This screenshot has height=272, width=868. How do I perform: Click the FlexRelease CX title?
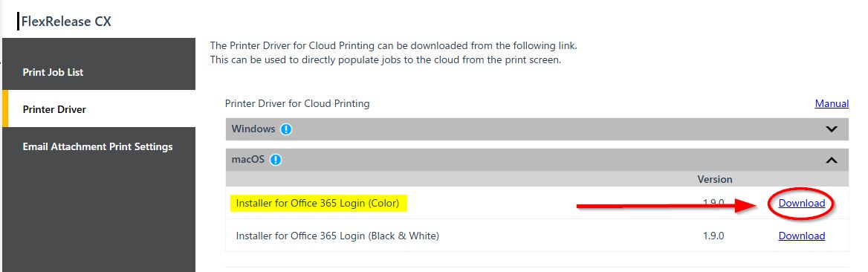pyautogui.click(x=66, y=22)
